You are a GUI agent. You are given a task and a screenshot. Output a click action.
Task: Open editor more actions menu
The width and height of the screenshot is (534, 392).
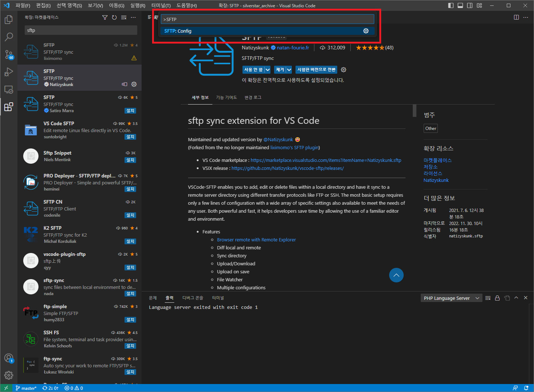click(526, 17)
